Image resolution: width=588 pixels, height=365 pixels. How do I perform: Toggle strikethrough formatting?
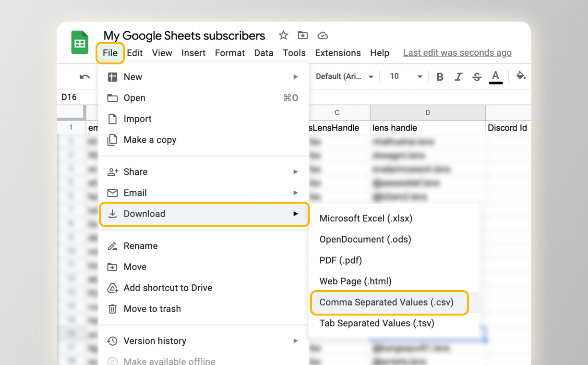477,77
